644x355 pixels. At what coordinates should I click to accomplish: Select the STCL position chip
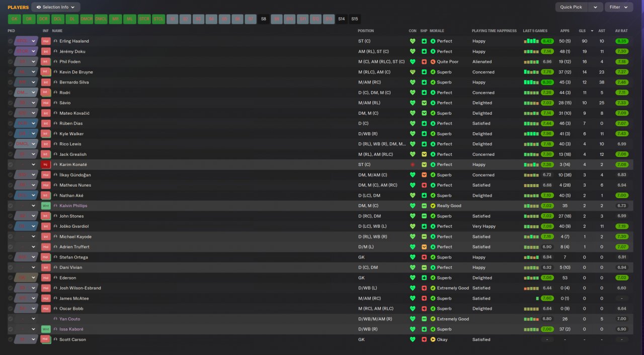click(x=159, y=19)
